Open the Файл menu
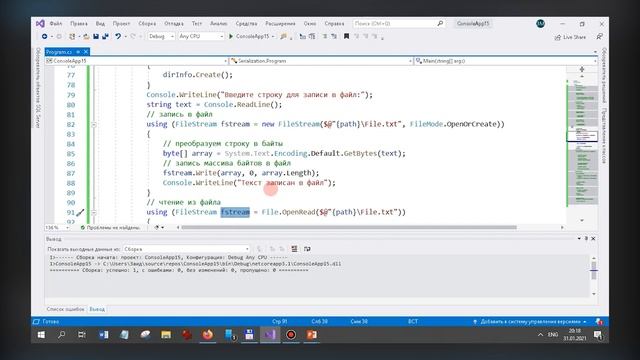This screenshot has height=360, width=640. pyautogui.click(x=56, y=24)
